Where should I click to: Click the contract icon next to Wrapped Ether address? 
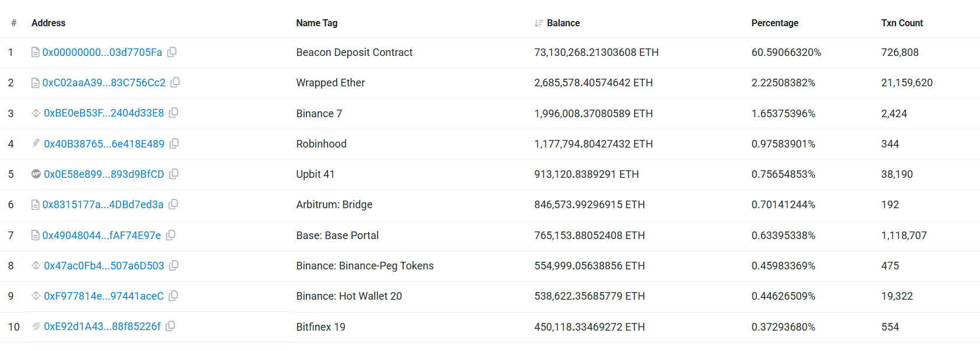(36, 83)
